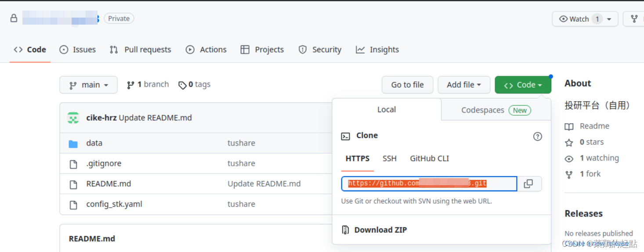This screenshot has height=252, width=644.
Task: Click the Go to file button
Action: [x=407, y=85]
